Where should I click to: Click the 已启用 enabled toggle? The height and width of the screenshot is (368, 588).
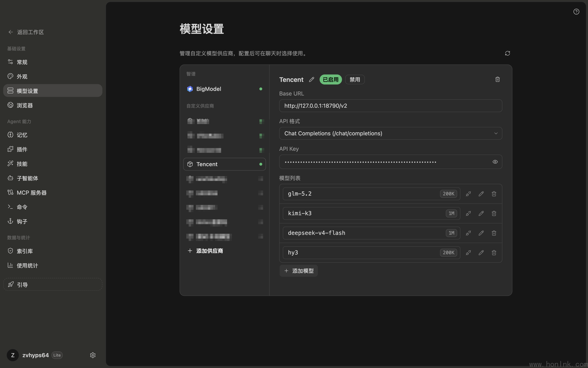(x=331, y=80)
